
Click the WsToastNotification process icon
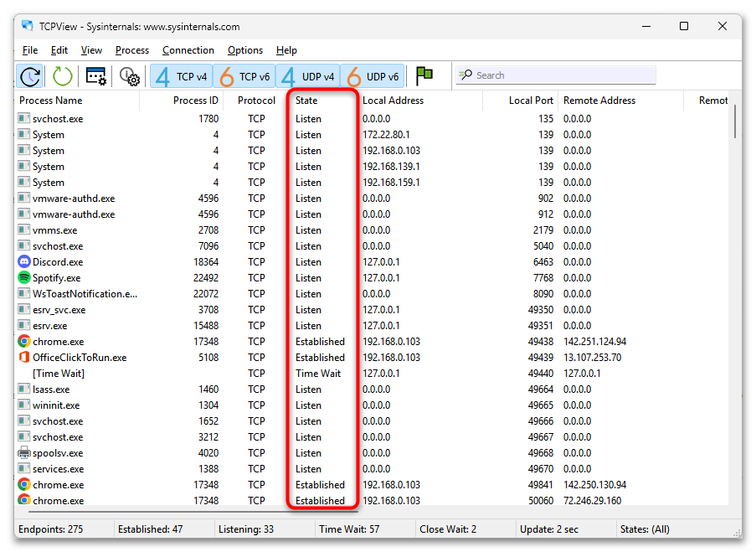(23, 293)
